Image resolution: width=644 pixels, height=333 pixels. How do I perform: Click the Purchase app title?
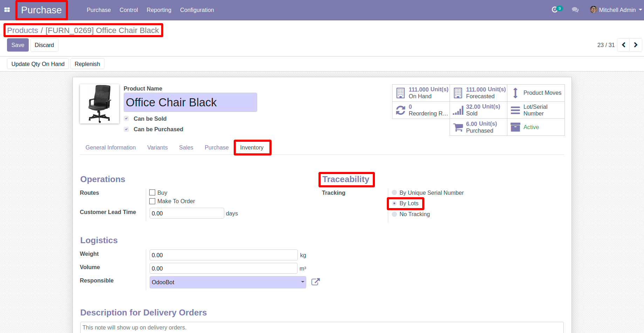click(41, 10)
